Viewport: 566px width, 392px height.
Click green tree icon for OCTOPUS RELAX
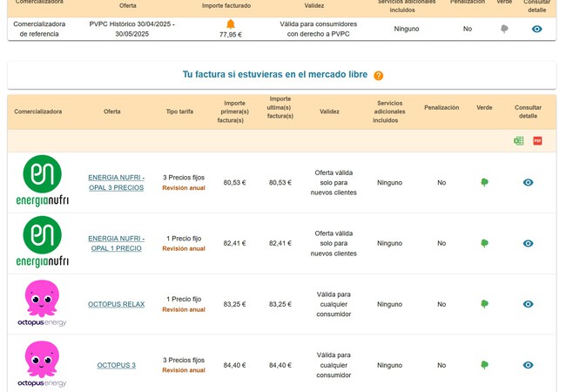484,304
